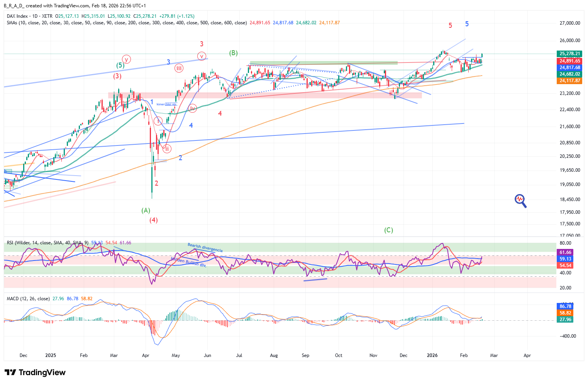Screen dimensions: 588x384
Task: Select the circled red 'y' wave label
Action: point(127,59)
